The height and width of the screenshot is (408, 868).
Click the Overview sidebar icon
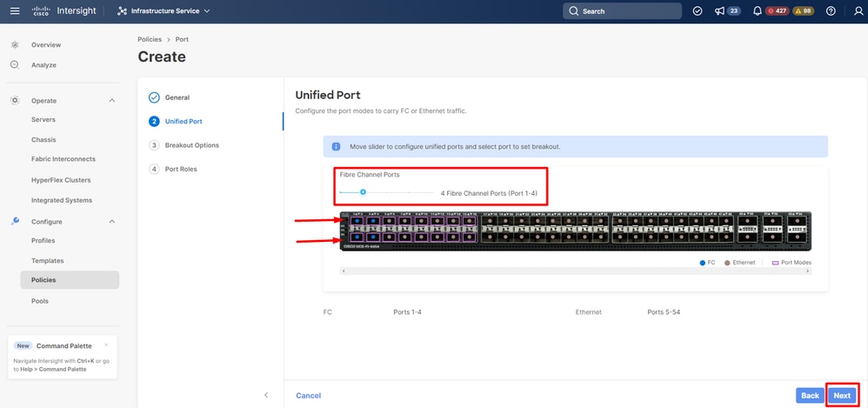[x=15, y=45]
